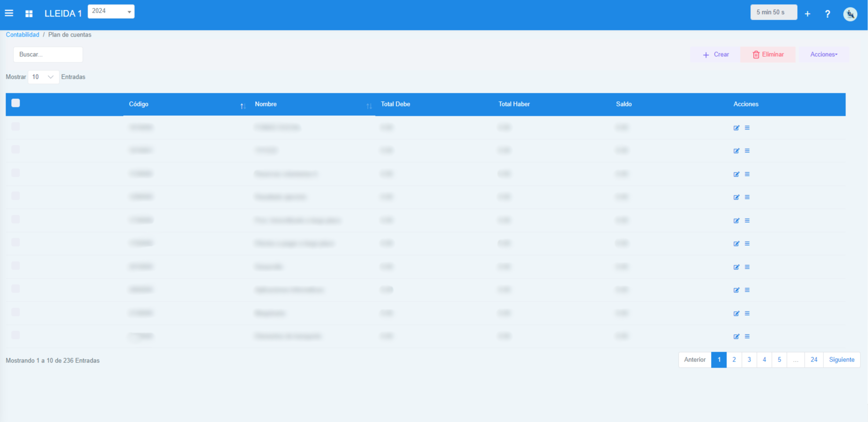Image resolution: width=868 pixels, height=422 pixels.
Task: Sort by Nombre column arrows
Action: [x=369, y=106]
